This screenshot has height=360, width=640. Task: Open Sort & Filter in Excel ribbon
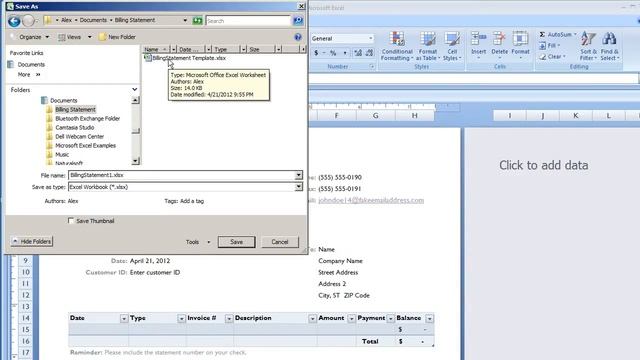coord(589,46)
